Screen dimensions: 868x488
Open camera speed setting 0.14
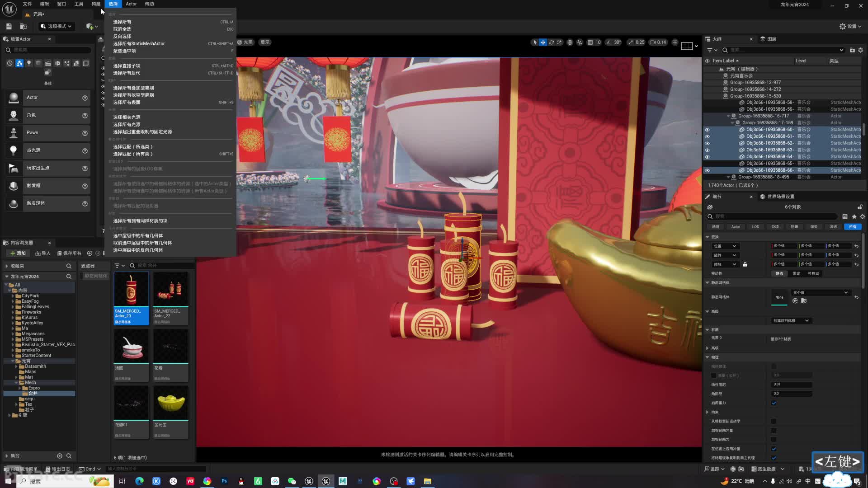[658, 42]
